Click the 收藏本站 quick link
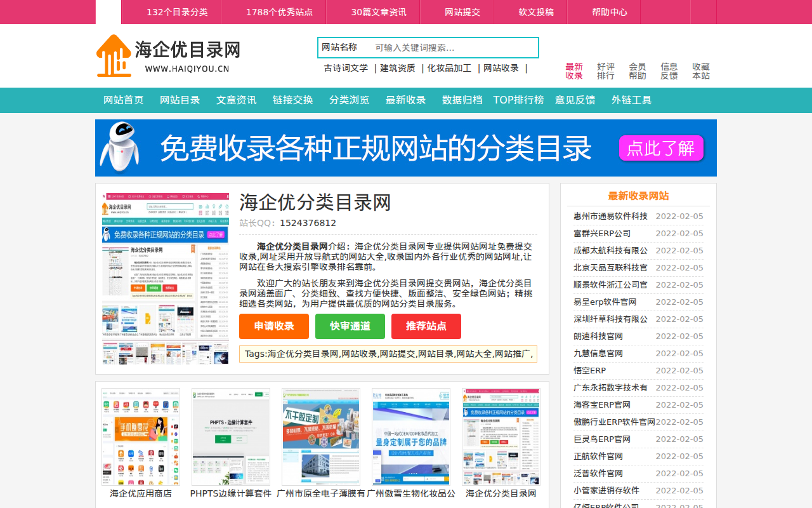 tap(700, 71)
